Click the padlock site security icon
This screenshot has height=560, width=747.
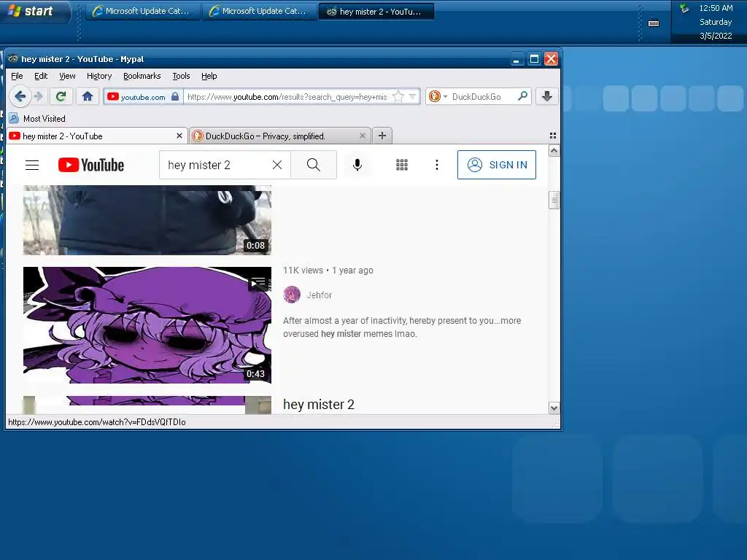175,97
